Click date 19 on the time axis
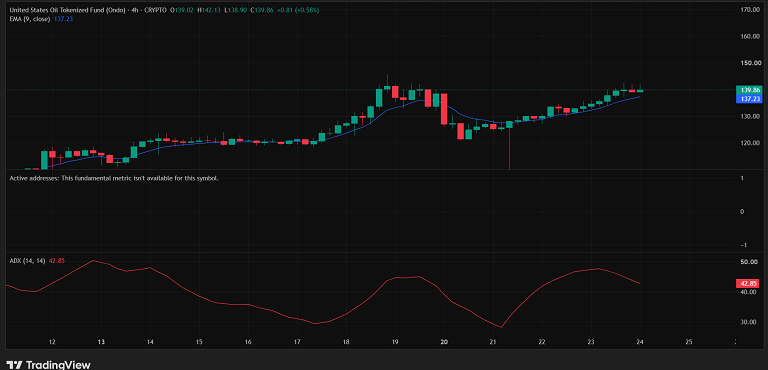 point(395,342)
